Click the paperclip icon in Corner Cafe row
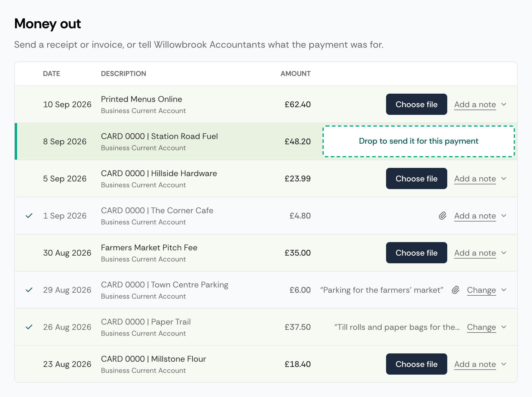The image size is (532, 397). [x=443, y=216]
